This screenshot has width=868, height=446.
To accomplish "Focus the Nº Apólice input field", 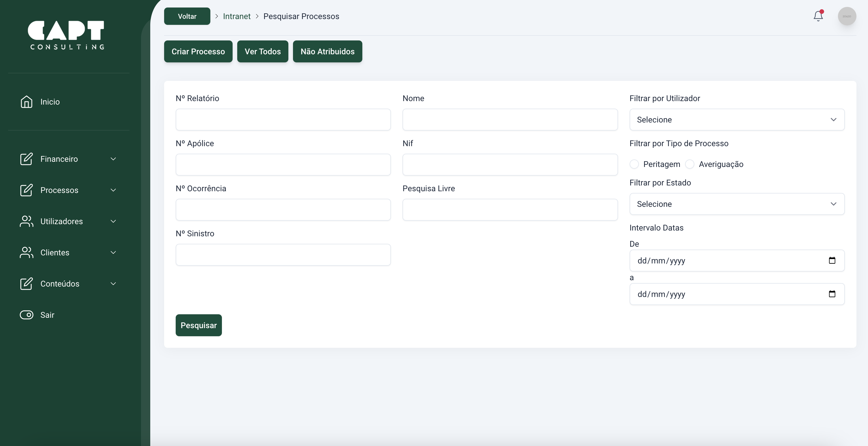I will click(283, 165).
